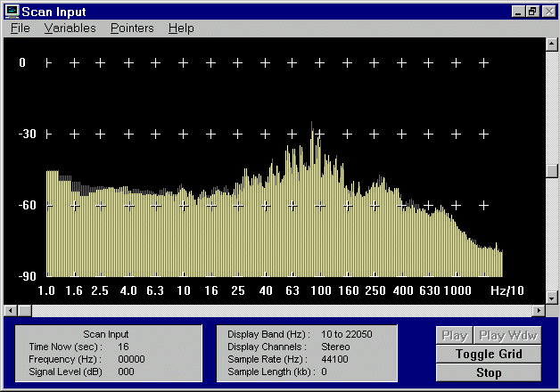This screenshot has height=392, width=560.
Task: Open the Pointers menu
Action: pos(132,29)
